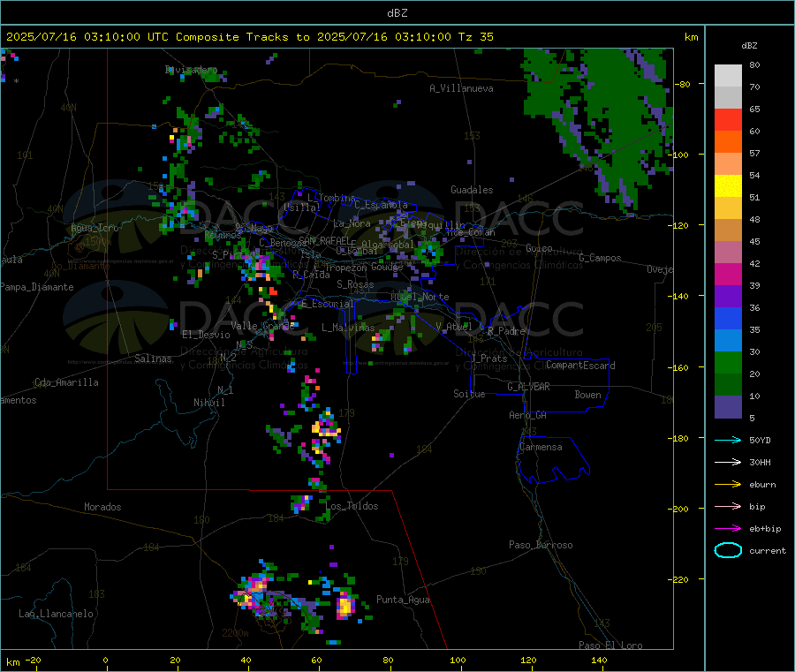The width and height of the screenshot is (795, 672).
Task: Pick the magenta 42 dBZ color swatch
Action: [x=728, y=274]
